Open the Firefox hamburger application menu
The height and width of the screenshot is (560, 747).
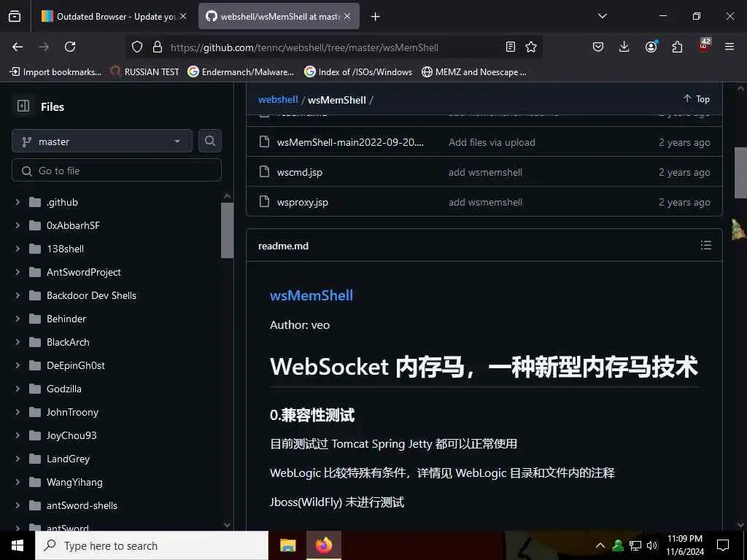click(729, 47)
